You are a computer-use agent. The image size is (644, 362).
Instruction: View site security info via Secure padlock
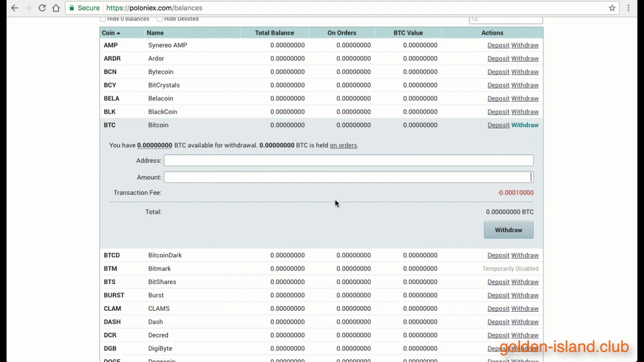[x=85, y=8]
